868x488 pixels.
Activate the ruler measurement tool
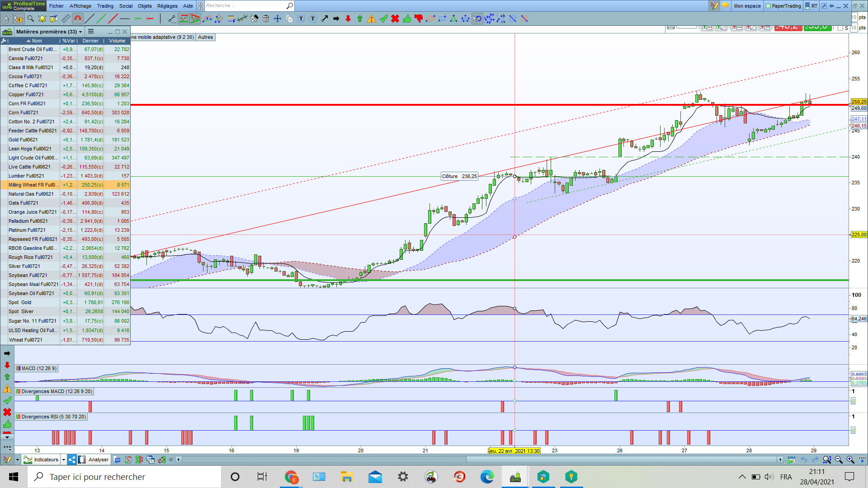coord(66,19)
